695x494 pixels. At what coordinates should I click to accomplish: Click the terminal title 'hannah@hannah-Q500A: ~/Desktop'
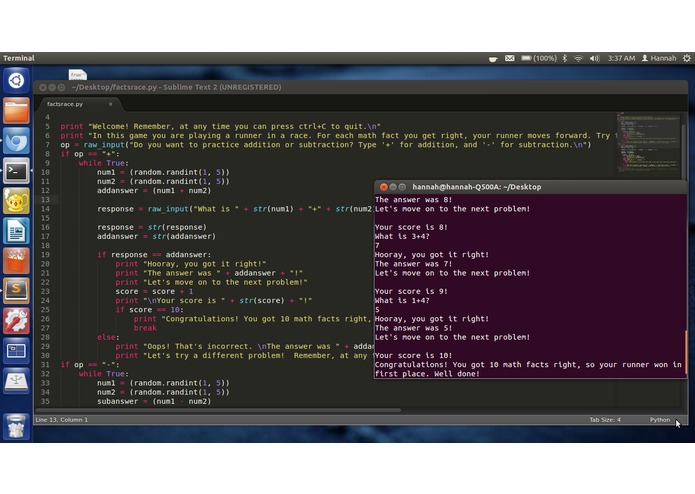(476, 187)
